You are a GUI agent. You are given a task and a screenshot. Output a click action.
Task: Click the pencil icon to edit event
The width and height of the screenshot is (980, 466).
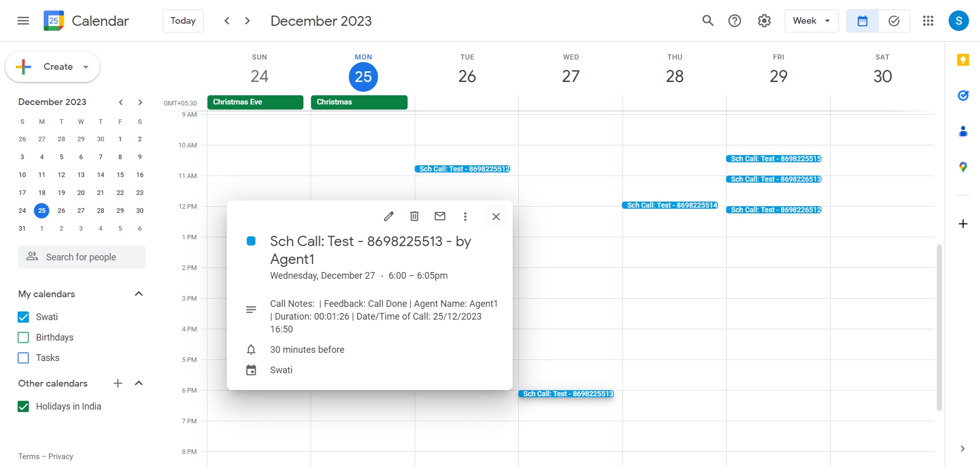389,216
